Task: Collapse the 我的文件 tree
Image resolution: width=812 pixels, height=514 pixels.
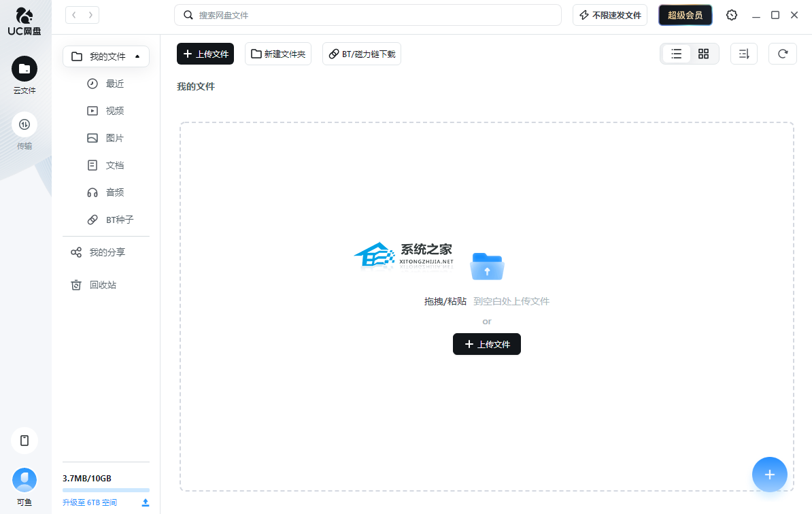Action: click(x=137, y=56)
